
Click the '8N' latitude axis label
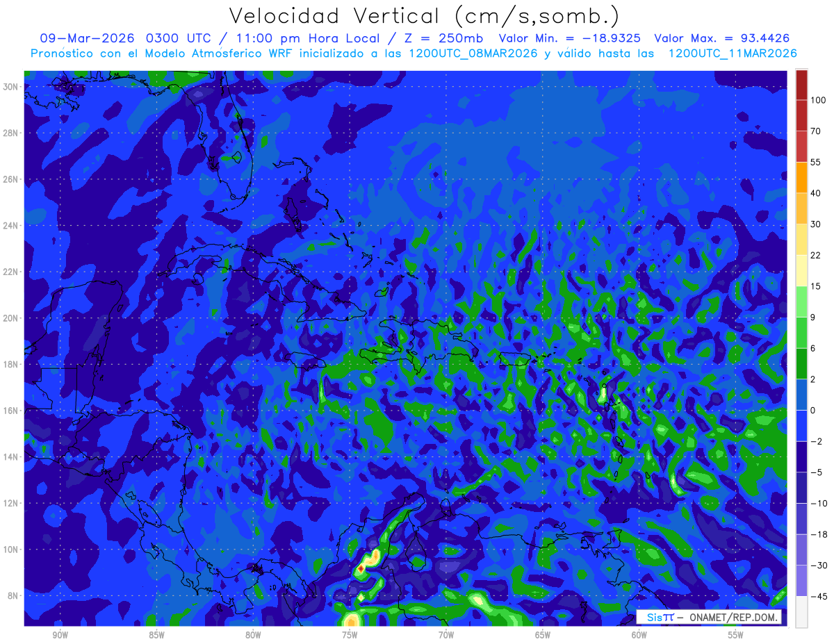point(13,595)
